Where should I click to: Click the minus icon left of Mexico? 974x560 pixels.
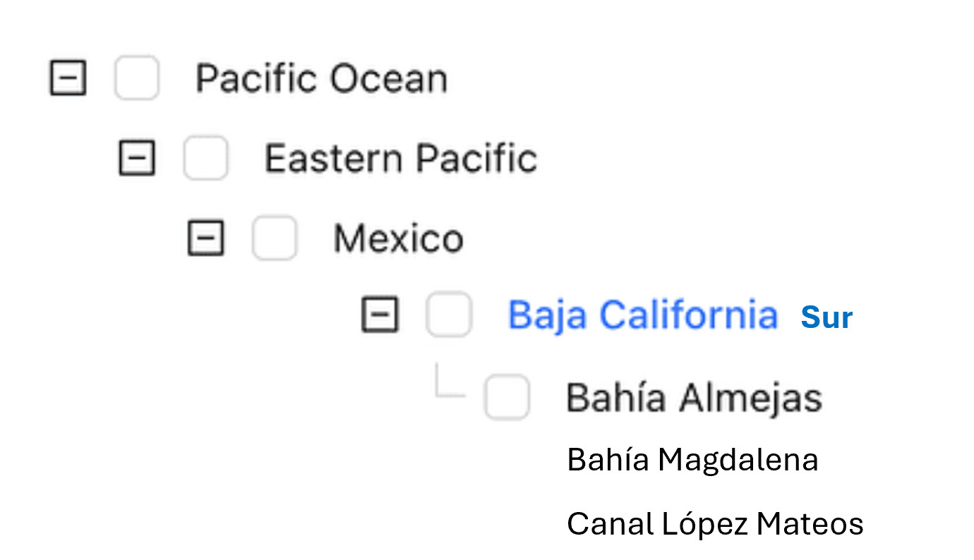[205, 238]
